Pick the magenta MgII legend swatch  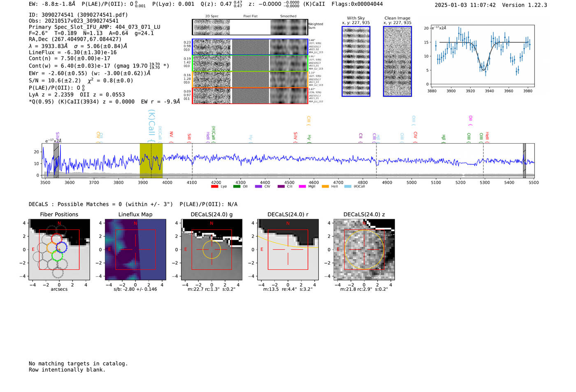302,187
